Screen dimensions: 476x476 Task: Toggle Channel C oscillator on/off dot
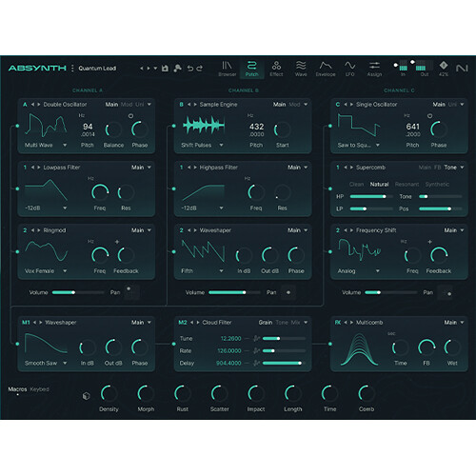pyautogui.click(x=330, y=126)
